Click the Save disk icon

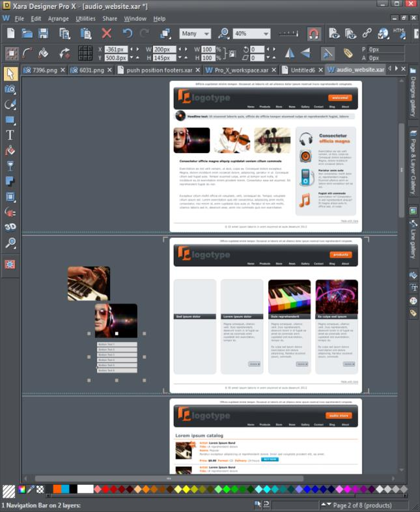[44, 33]
